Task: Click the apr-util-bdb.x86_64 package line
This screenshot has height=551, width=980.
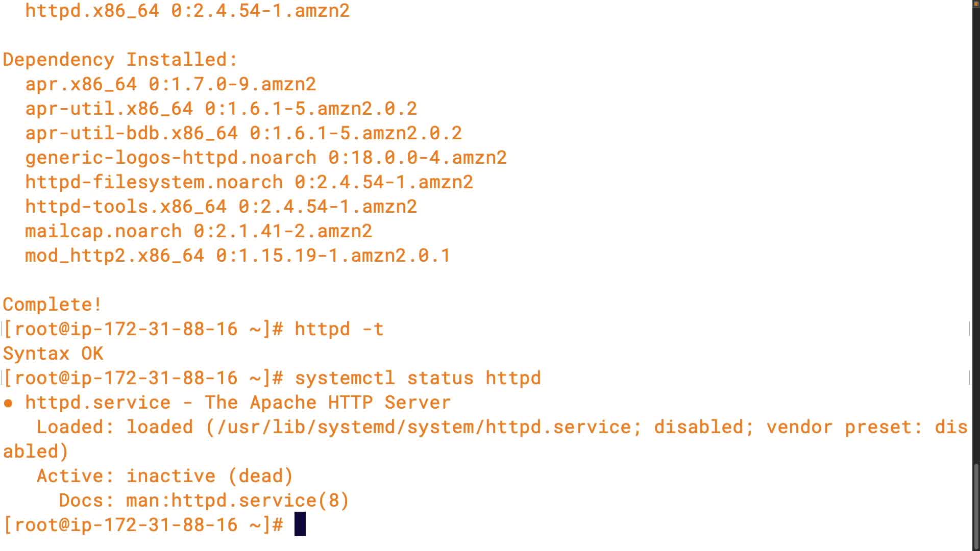Action: point(243,133)
